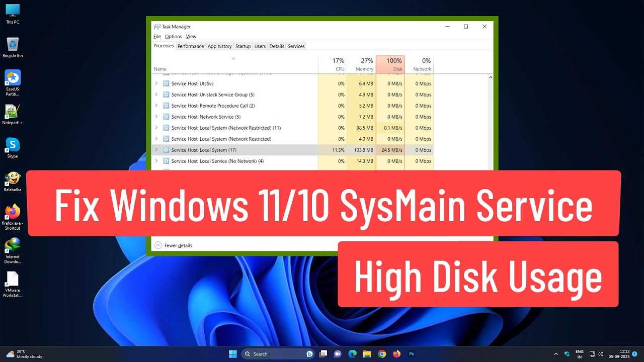Click the Windows Start button
The image size is (644, 362).
tap(233, 354)
